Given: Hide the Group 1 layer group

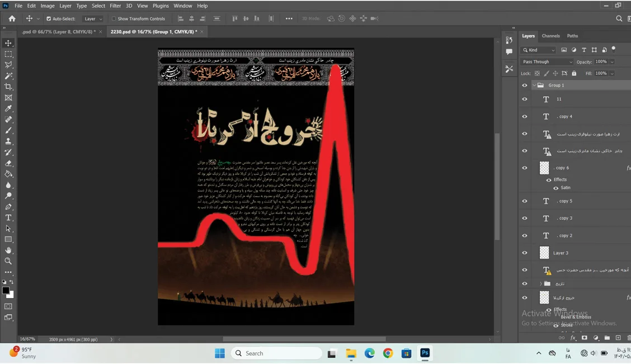Looking at the screenshot, I should pos(524,85).
